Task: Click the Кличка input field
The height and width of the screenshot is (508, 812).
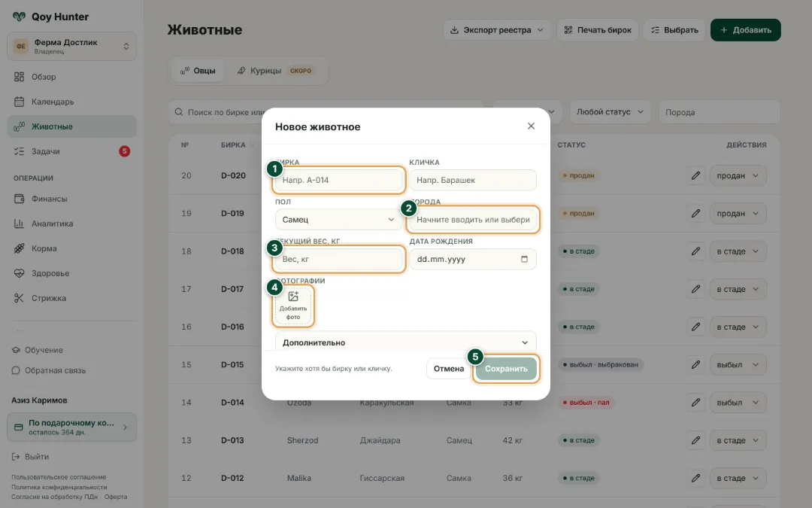Action: tap(473, 180)
